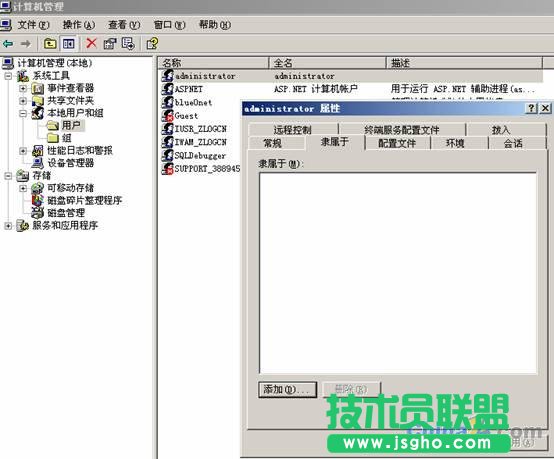Select the administrator user row
This screenshot has height=459, width=554.
coord(352,76)
